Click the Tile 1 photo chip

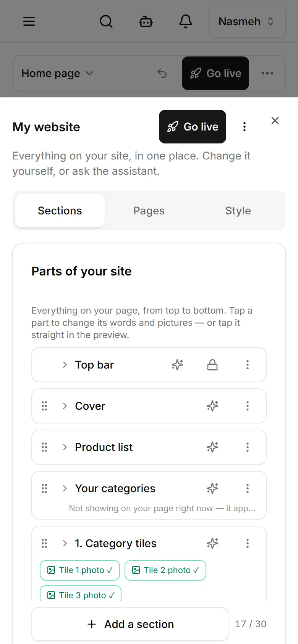click(x=80, y=570)
